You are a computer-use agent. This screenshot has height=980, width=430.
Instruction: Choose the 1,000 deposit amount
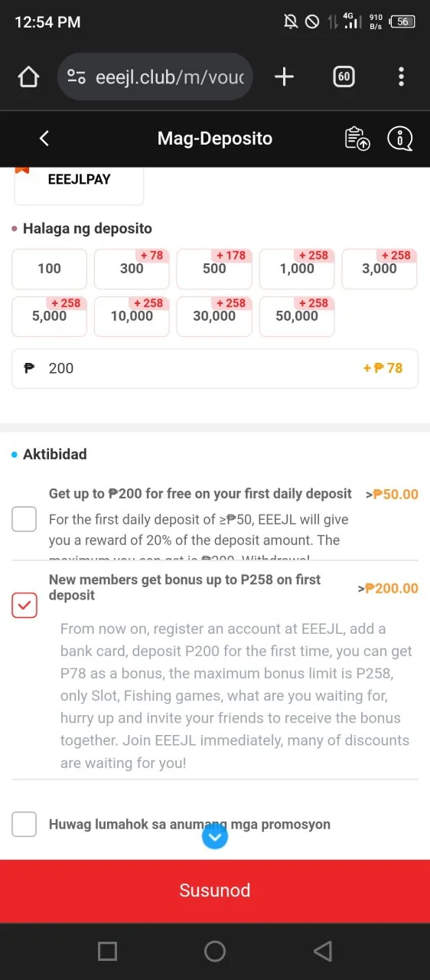(297, 269)
